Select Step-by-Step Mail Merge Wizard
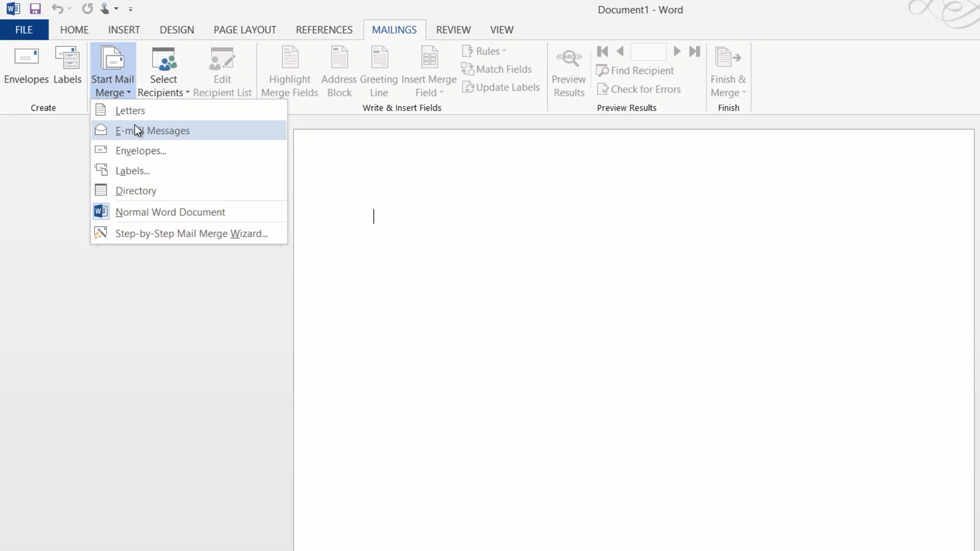This screenshot has height=551, width=980. pyautogui.click(x=191, y=234)
